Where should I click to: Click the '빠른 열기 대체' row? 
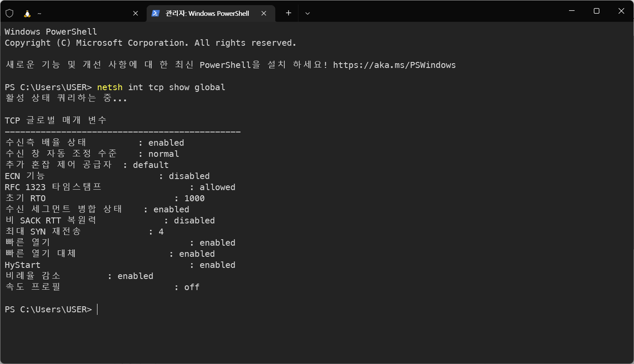[x=110, y=254]
